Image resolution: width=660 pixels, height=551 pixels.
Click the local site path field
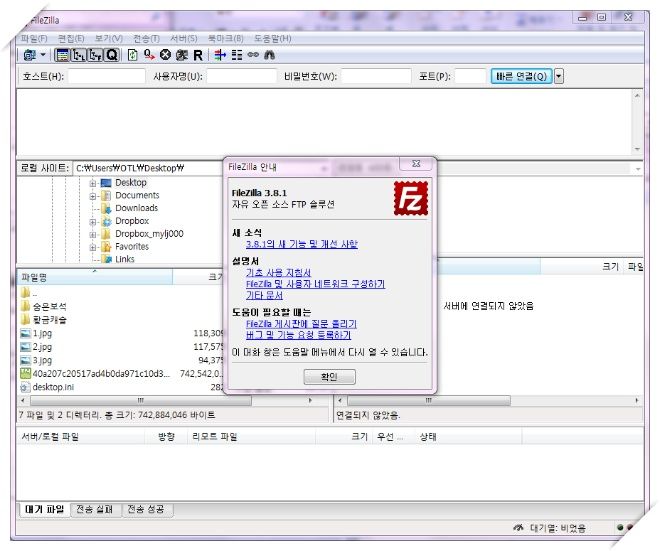tap(148, 168)
